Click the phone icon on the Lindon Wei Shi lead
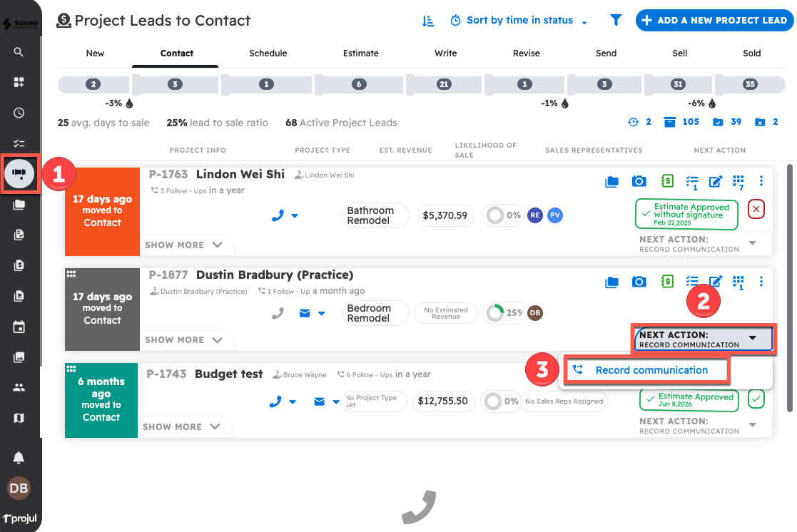This screenshot has width=797, height=532. [278, 215]
